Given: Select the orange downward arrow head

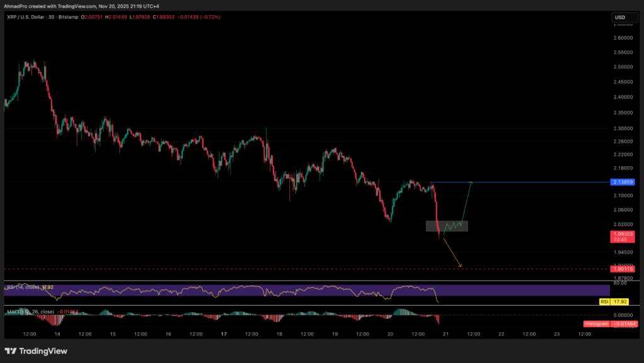Looking at the screenshot, I should [x=460, y=265].
